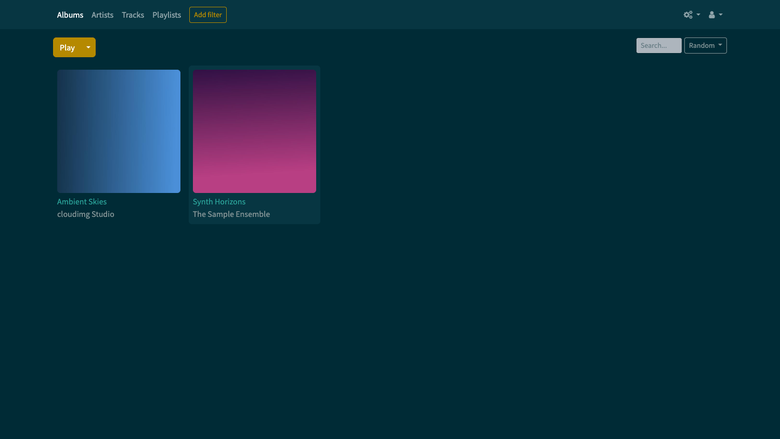Expand the caret beside the user icon
The height and width of the screenshot is (439, 780).
(721, 14)
